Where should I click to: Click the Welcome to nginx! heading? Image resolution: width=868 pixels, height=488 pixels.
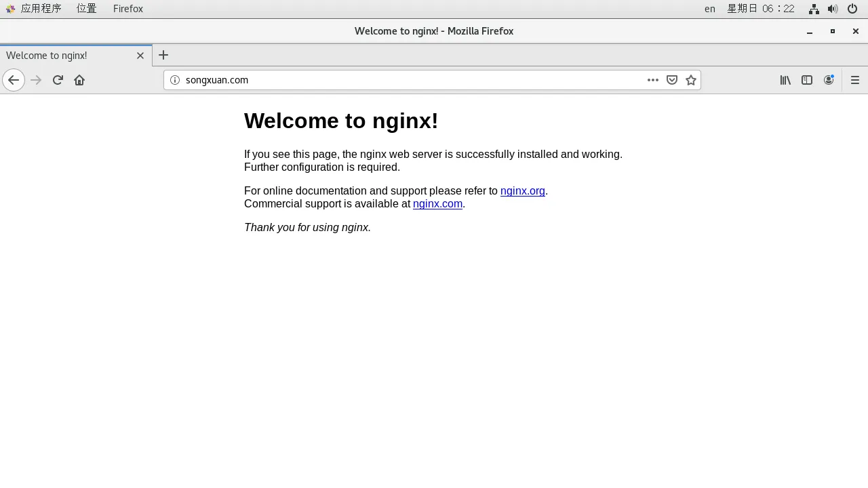341,121
